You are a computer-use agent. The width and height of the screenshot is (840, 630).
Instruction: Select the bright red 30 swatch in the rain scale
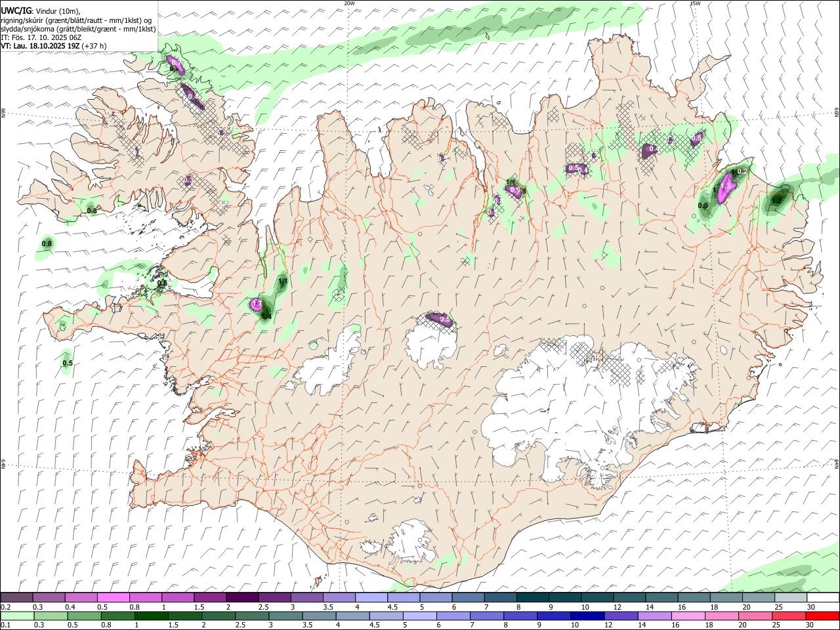tap(822, 616)
